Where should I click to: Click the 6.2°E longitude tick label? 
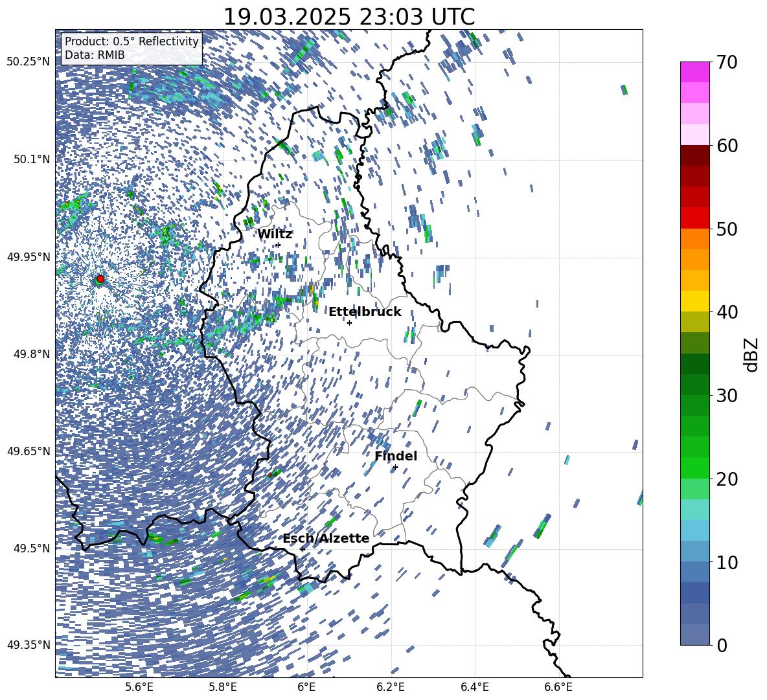click(391, 687)
